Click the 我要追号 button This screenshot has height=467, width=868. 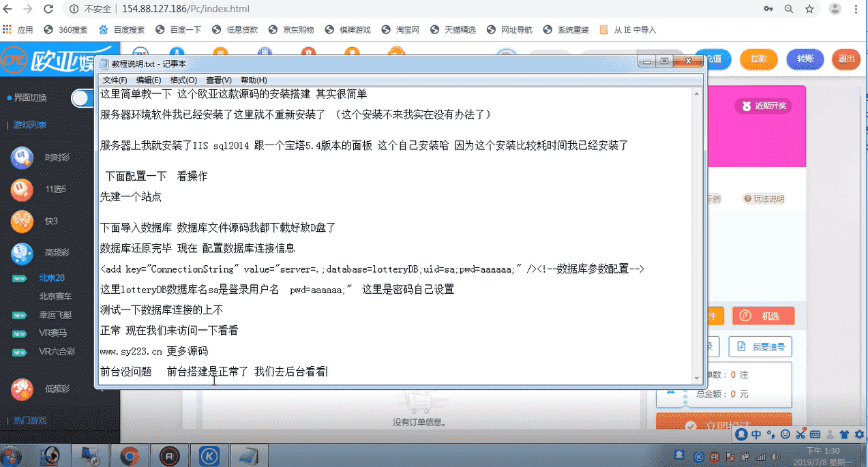tap(760, 346)
